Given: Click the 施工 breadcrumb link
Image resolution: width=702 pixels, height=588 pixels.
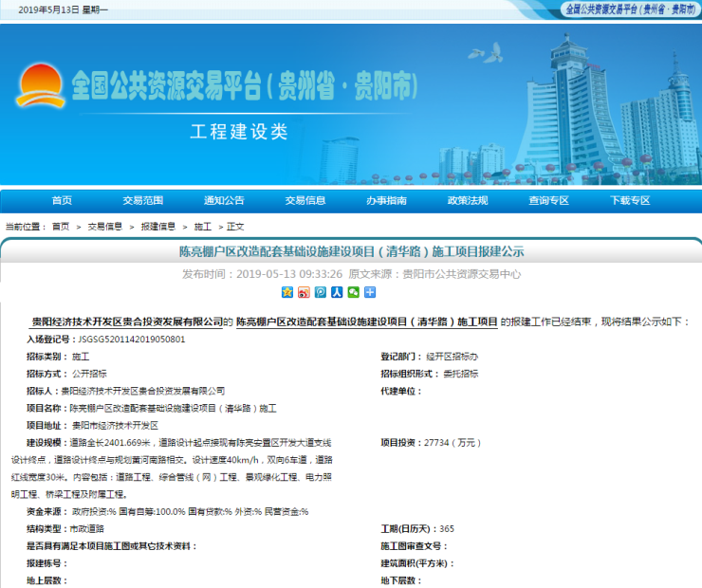Looking at the screenshot, I should coord(203,227).
